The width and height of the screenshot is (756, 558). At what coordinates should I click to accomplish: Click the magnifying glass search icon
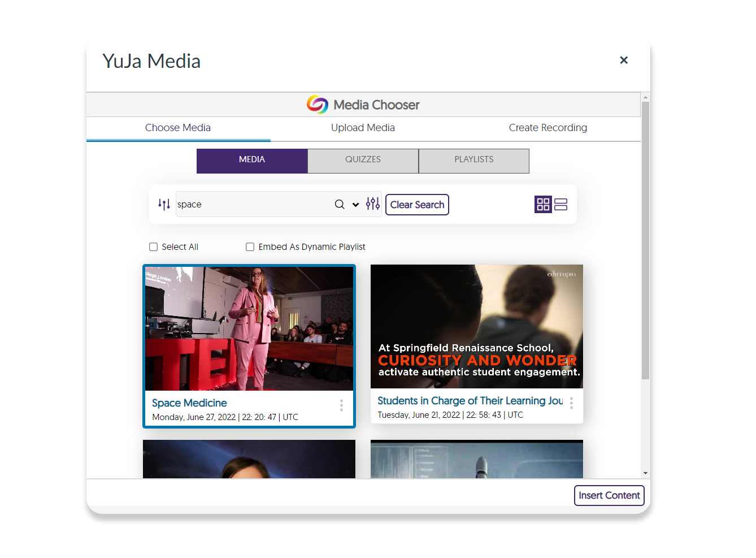pos(339,204)
